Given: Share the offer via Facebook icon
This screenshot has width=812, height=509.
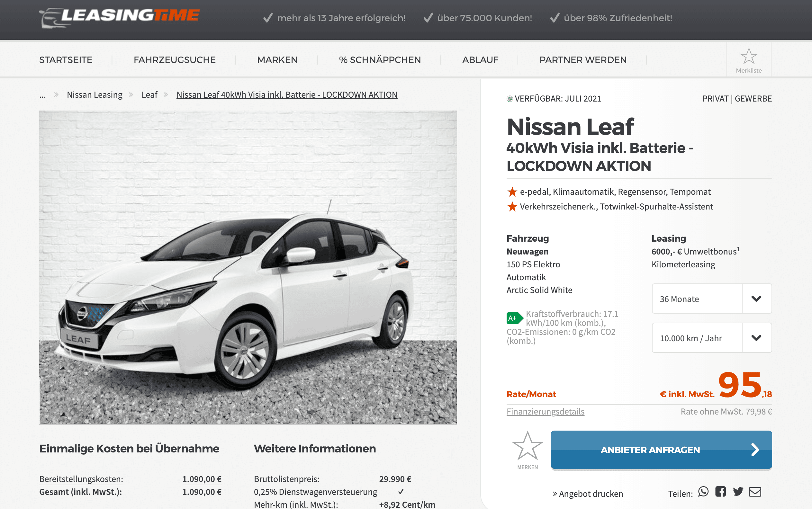Looking at the screenshot, I should tap(721, 492).
